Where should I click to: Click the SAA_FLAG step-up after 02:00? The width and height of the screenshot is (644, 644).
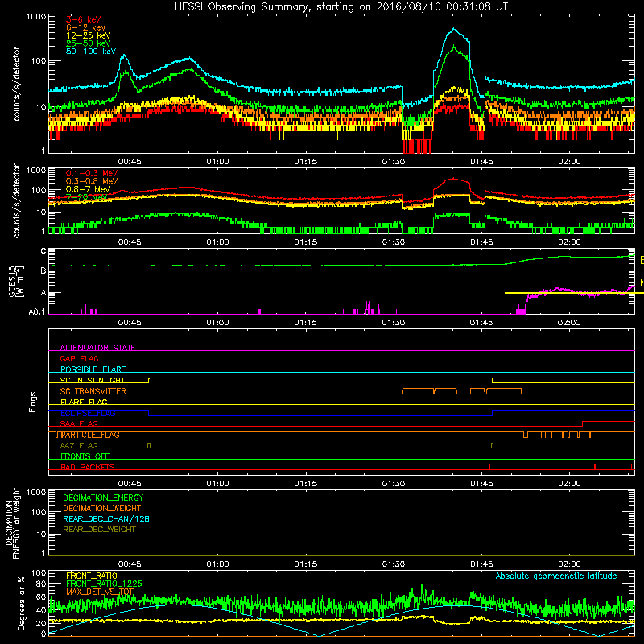pyautogui.click(x=583, y=423)
